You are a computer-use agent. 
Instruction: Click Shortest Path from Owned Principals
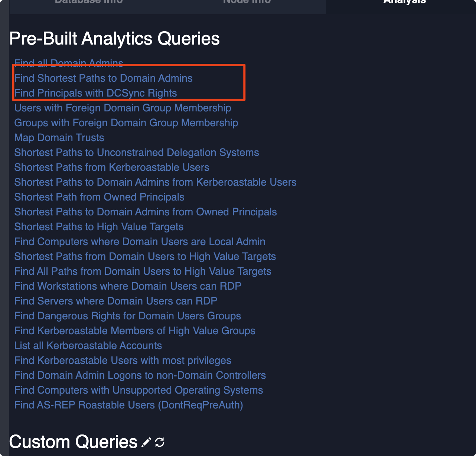click(99, 197)
